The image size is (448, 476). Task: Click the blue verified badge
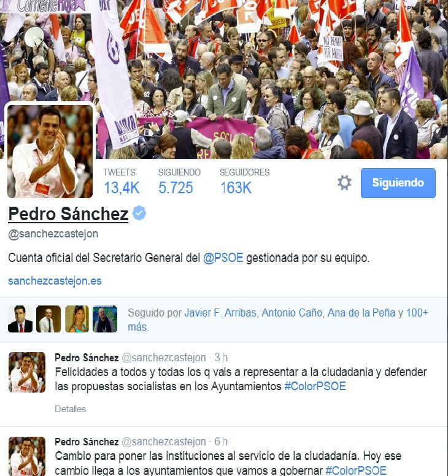click(139, 213)
